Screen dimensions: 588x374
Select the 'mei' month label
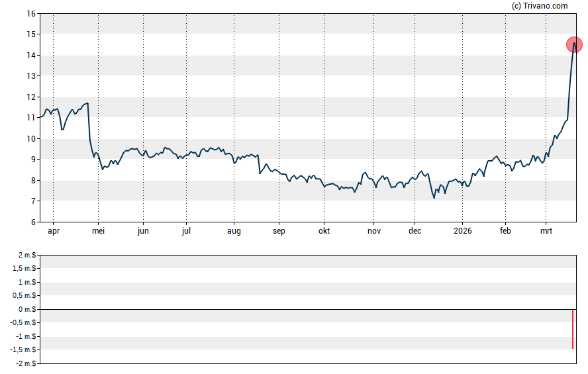[98, 231]
